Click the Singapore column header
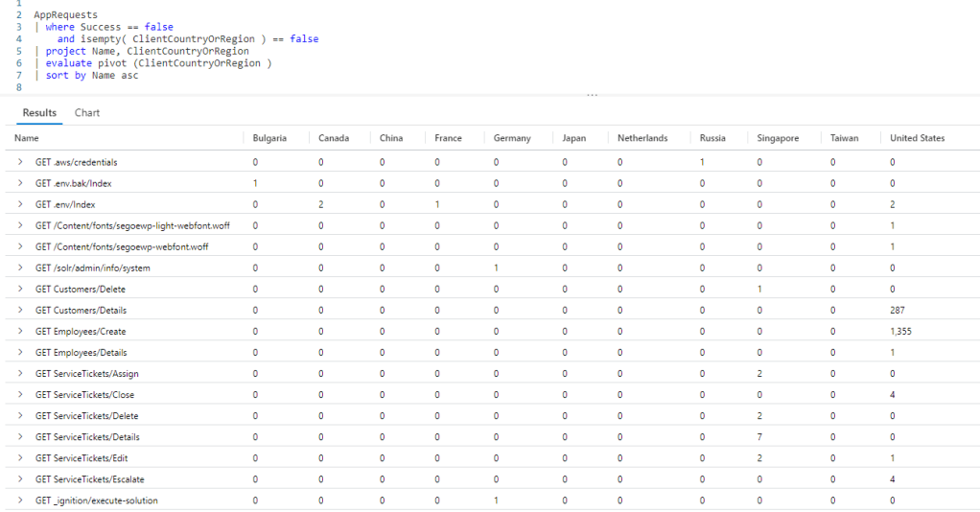 [x=777, y=138]
